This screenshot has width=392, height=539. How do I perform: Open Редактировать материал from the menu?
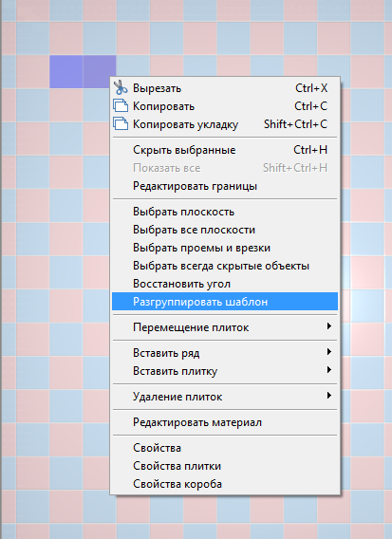coord(225,422)
